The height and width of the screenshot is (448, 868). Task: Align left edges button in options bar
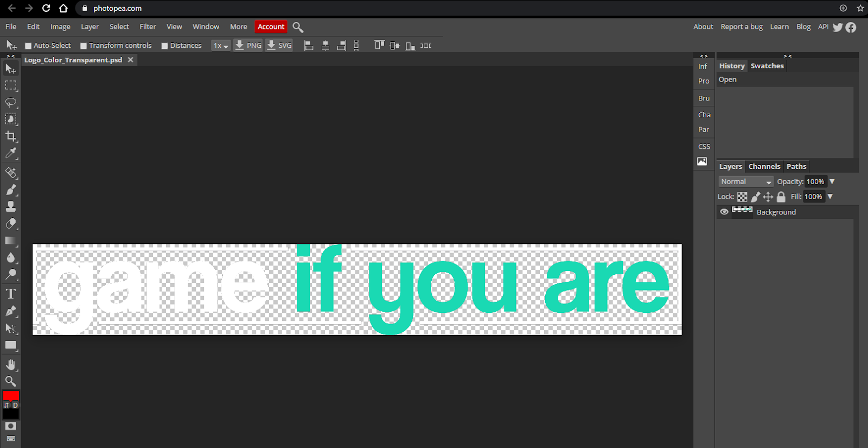pyautogui.click(x=309, y=46)
